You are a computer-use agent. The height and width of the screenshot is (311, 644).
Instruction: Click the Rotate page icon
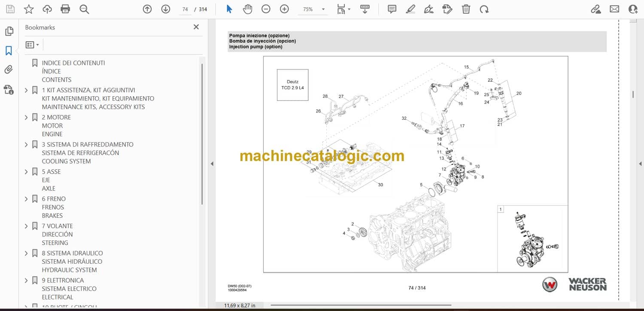[x=484, y=9]
